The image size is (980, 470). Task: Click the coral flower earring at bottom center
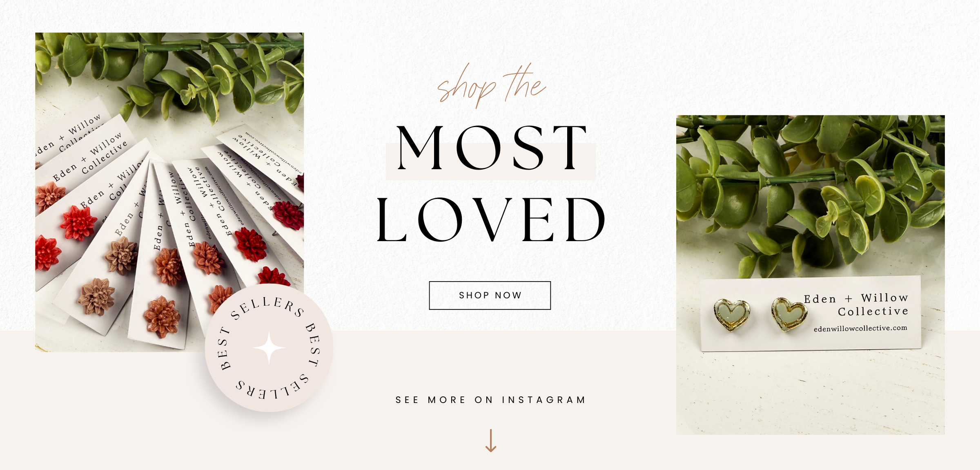pos(162,317)
